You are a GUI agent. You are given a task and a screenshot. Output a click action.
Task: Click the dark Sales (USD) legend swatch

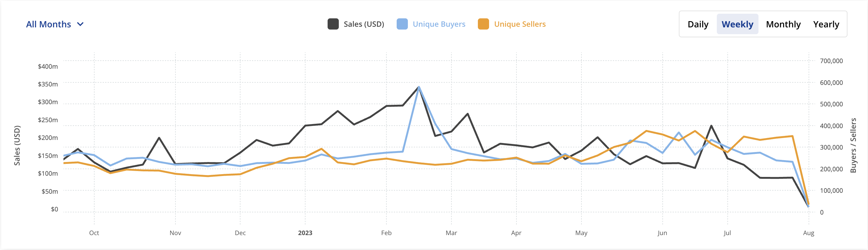click(333, 24)
